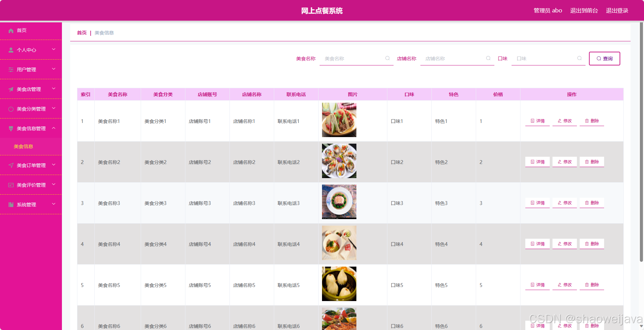Image resolution: width=644 pixels, height=330 pixels.
Task: Click the 美食分类管理 power icon
Action: (11, 109)
